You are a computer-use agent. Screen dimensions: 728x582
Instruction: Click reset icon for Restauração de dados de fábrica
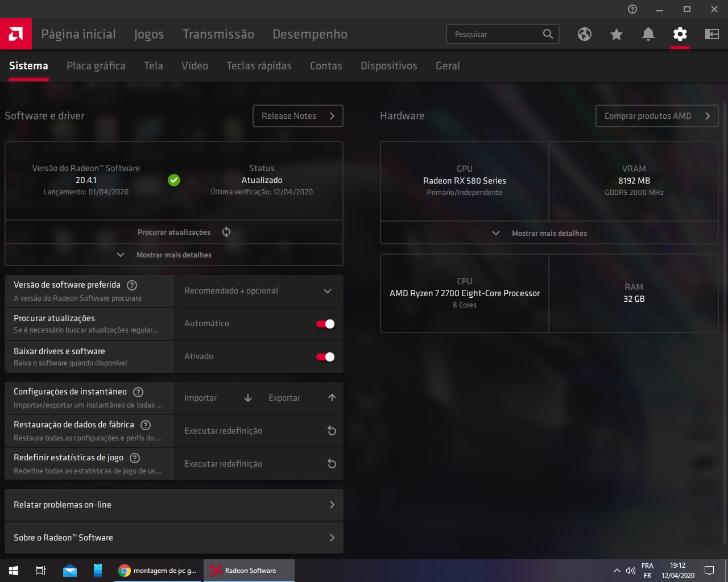332,431
